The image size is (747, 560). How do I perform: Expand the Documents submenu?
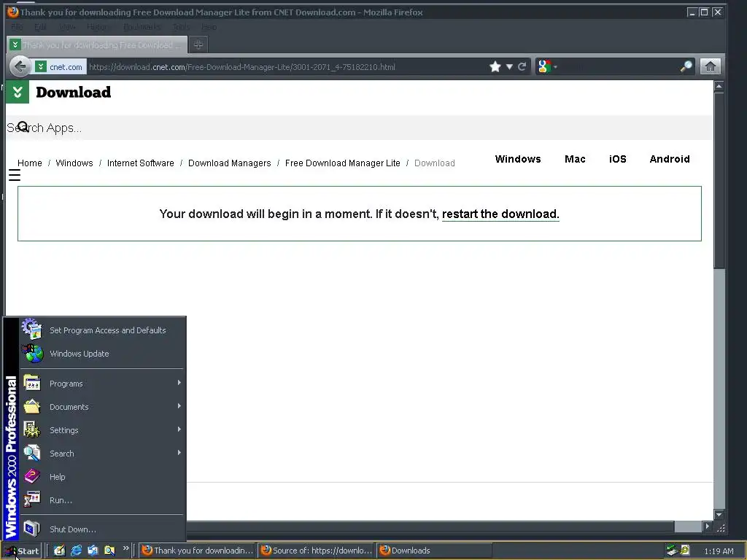coord(102,407)
